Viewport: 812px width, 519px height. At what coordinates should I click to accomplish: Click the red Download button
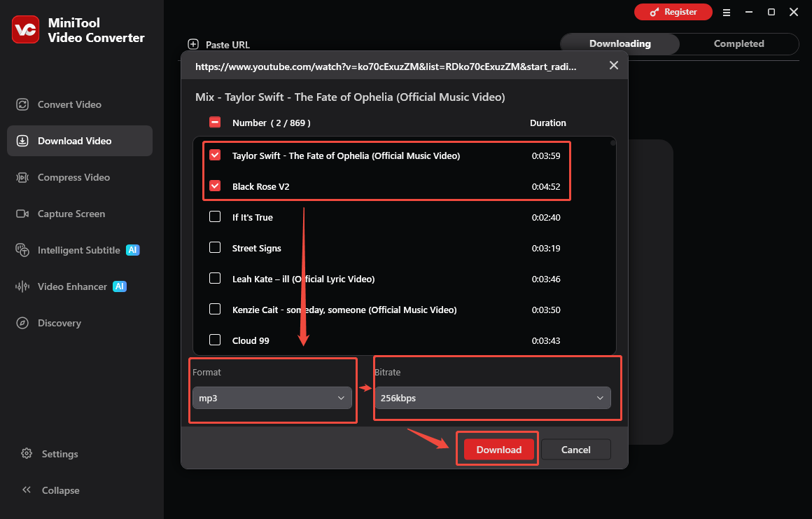pos(498,450)
